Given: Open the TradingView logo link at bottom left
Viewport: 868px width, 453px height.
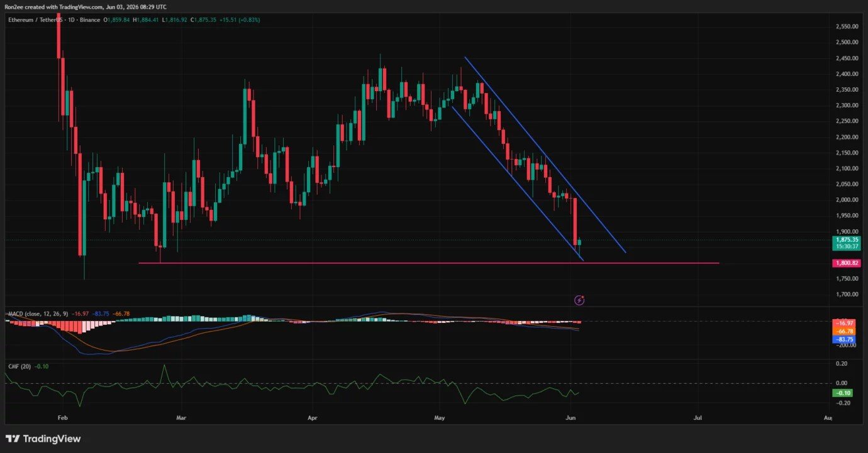Looking at the screenshot, I should click(x=43, y=439).
